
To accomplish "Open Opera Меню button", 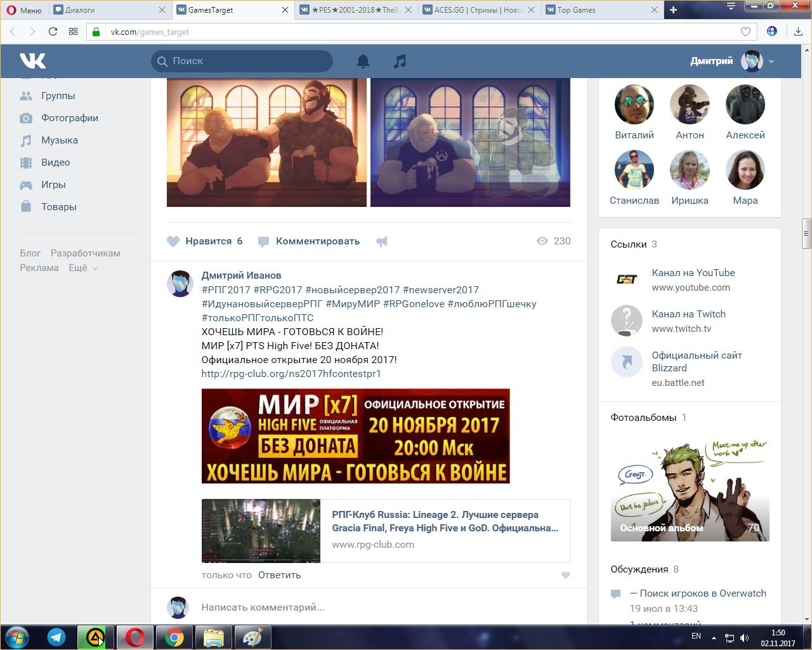I will [24, 10].
